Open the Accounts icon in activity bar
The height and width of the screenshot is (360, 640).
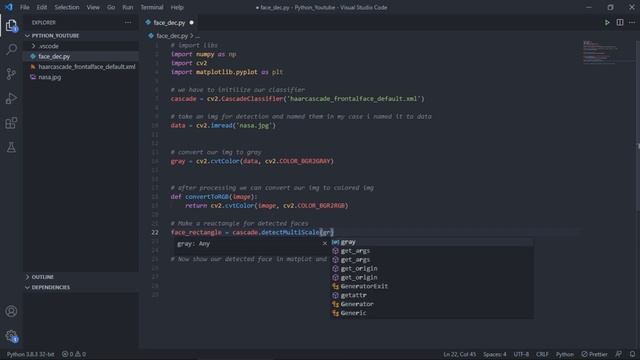(11, 311)
